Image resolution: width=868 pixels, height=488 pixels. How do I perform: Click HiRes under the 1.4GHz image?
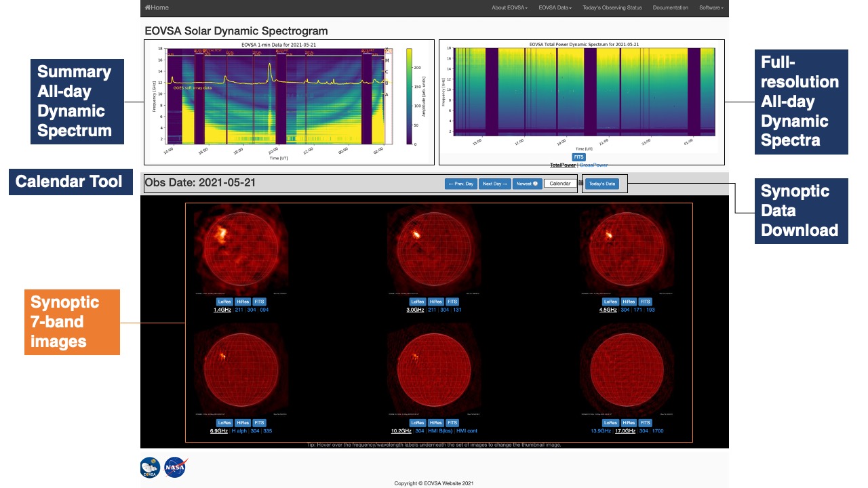click(243, 302)
